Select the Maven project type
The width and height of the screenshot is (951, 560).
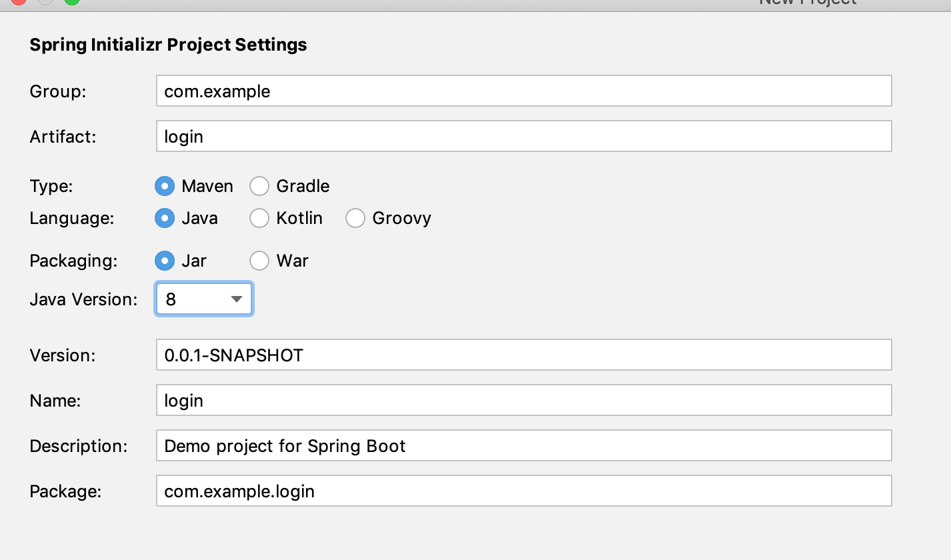[165, 186]
